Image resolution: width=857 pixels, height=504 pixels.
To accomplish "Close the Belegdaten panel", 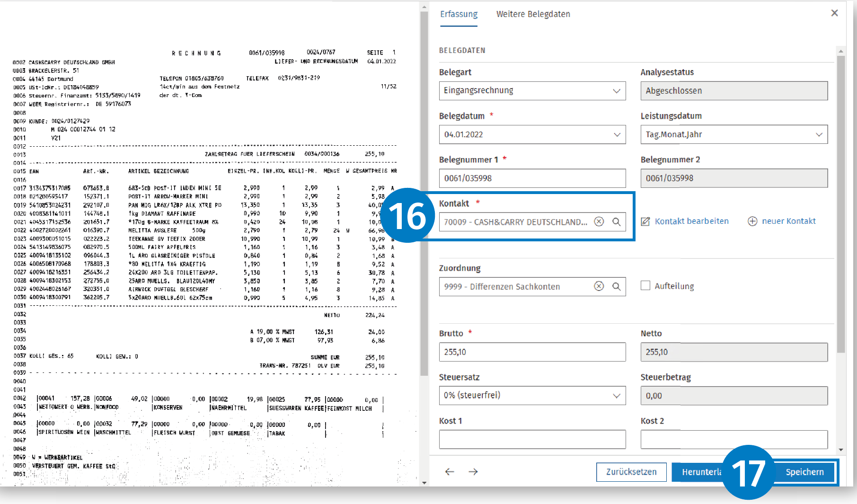I will [x=834, y=13].
